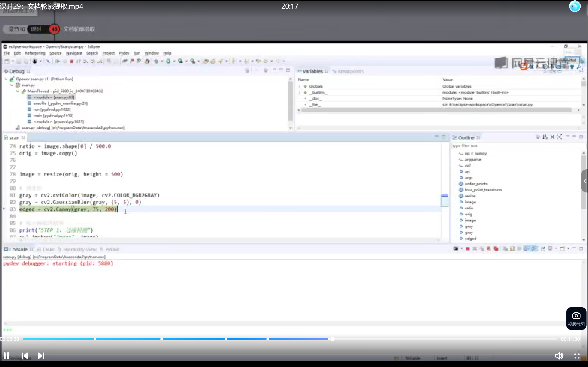The height and width of the screenshot is (367, 588).
Task: Open the Window menu
Action: [x=151, y=53]
